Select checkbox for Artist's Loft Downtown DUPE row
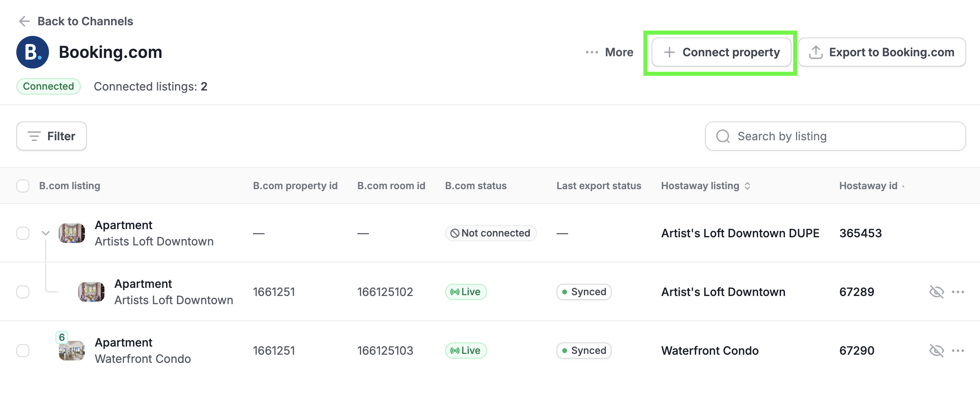Viewport: 980px width, 402px height. pyautogui.click(x=23, y=233)
